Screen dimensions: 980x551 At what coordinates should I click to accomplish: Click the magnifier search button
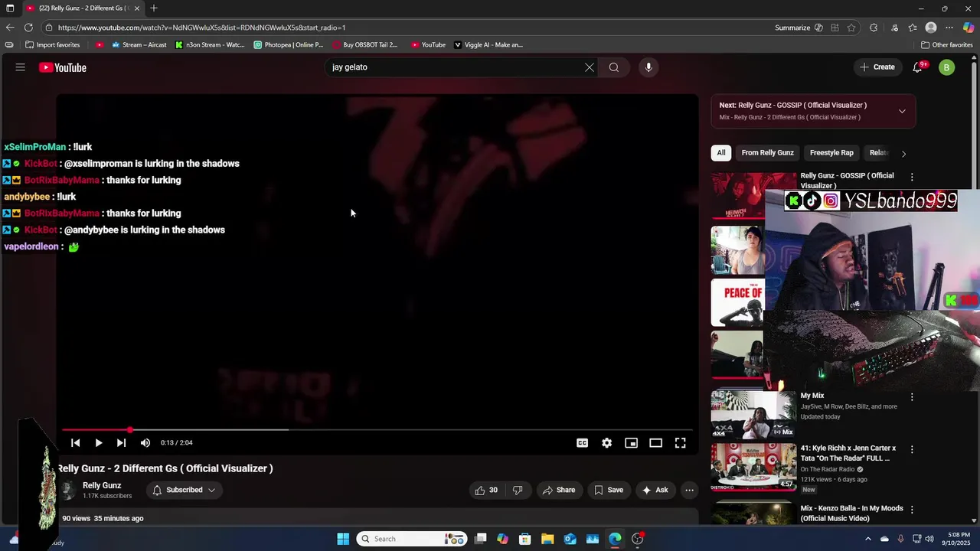pyautogui.click(x=614, y=67)
